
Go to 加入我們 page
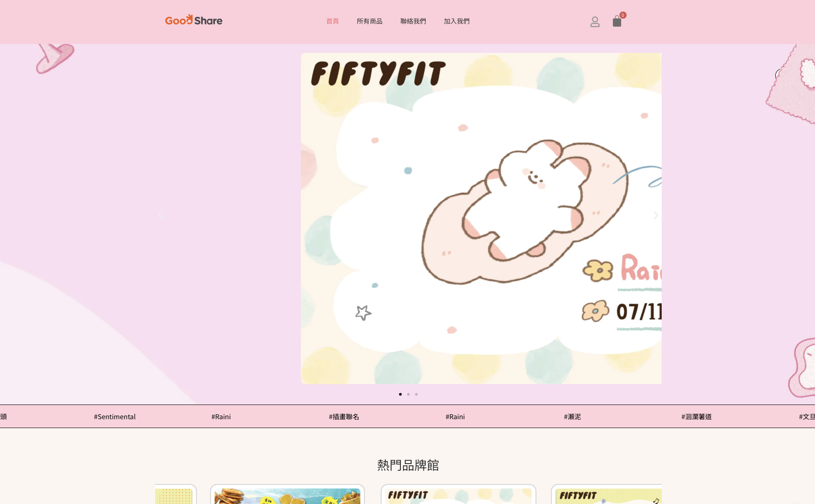pos(456,21)
